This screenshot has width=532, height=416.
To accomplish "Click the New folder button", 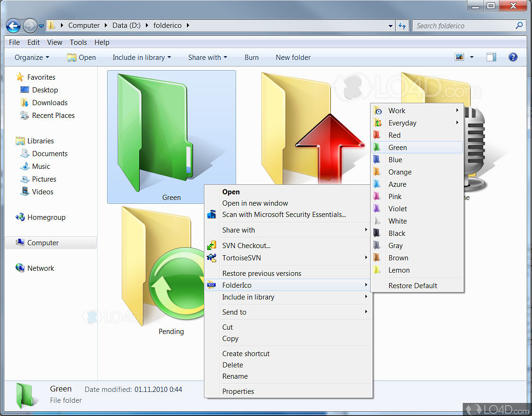I will pyautogui.click(x=293, y=58).
